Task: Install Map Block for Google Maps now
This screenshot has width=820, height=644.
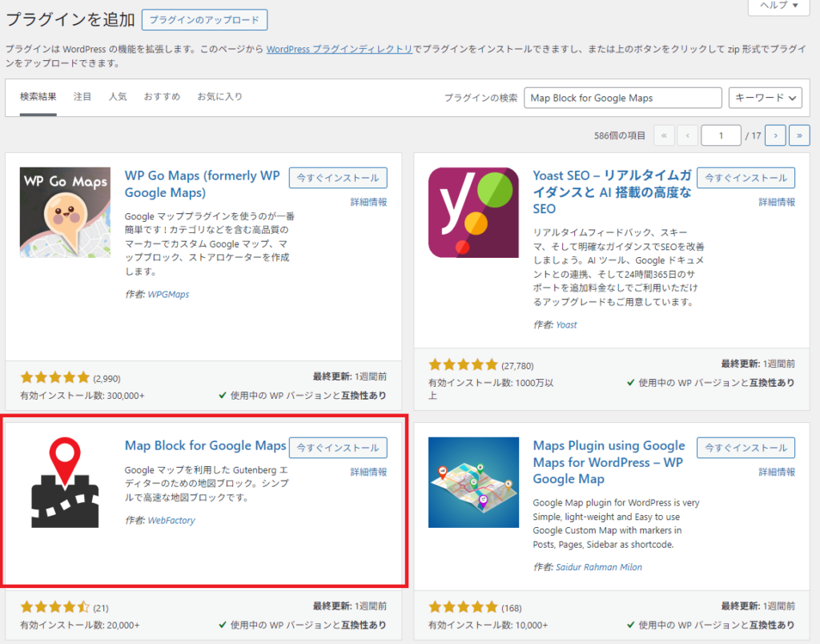Action: point(338,448)
